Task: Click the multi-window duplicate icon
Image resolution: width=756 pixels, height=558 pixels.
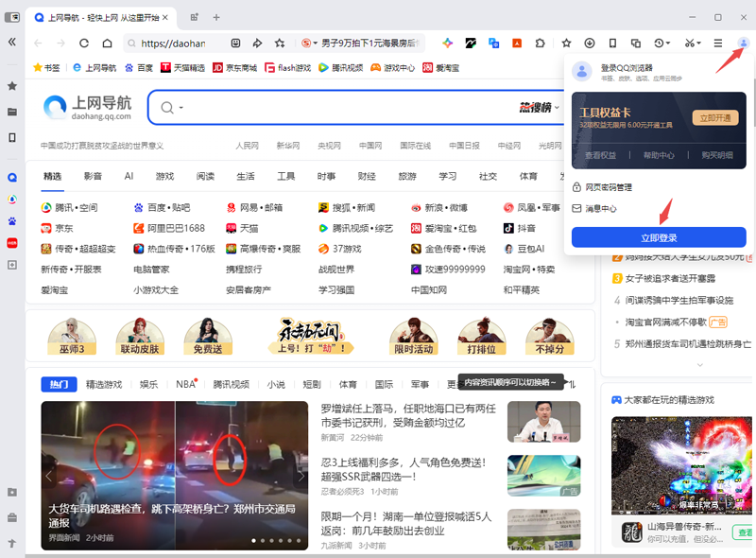Action: coord(636,44)
